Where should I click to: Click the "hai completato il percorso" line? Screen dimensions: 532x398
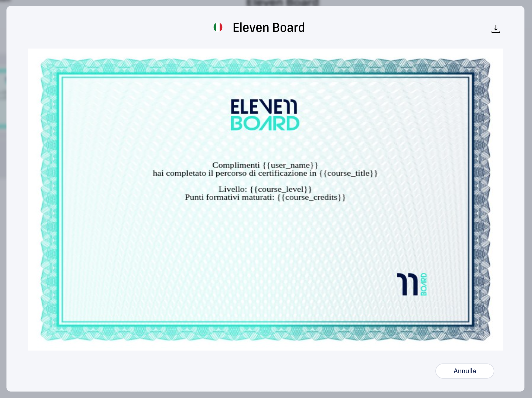[265, 173]
